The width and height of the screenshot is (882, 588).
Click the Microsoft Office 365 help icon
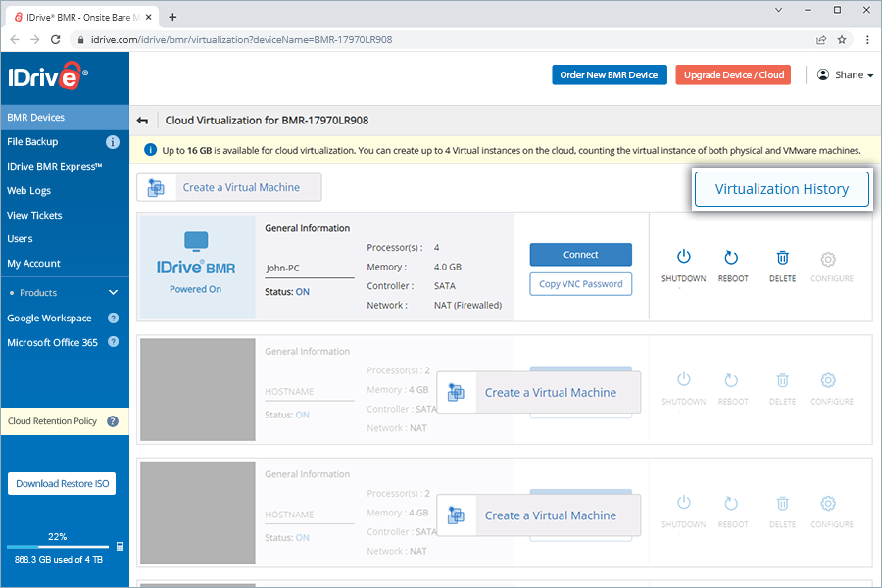coord(113,342)
